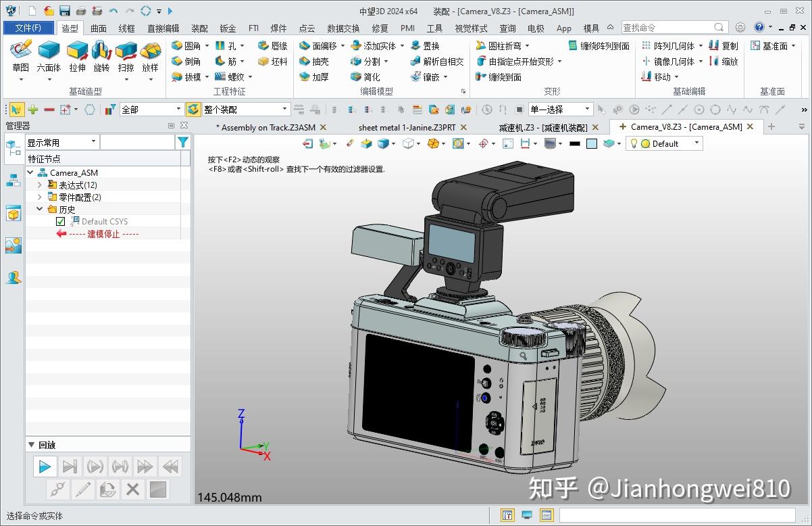Select the 六面体 (Block) tool
Screen dimensions: 812x526
49,57
